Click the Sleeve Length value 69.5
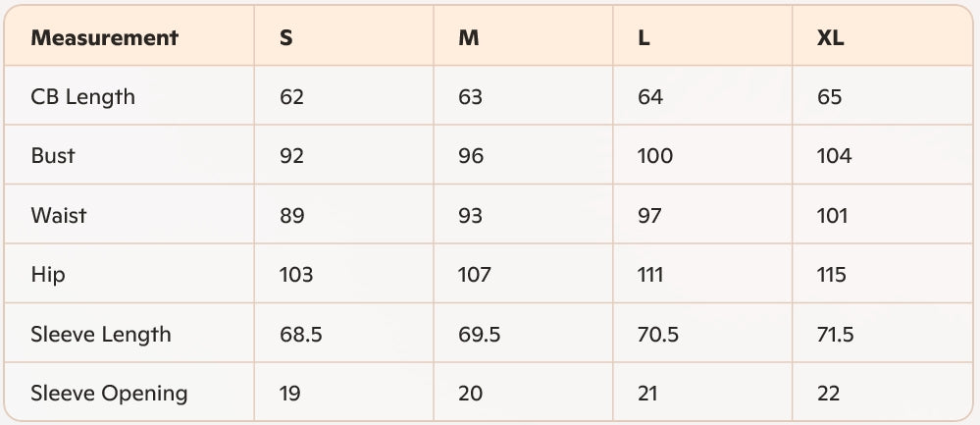This screenshot has height=425, width=980. pos(480,334)
